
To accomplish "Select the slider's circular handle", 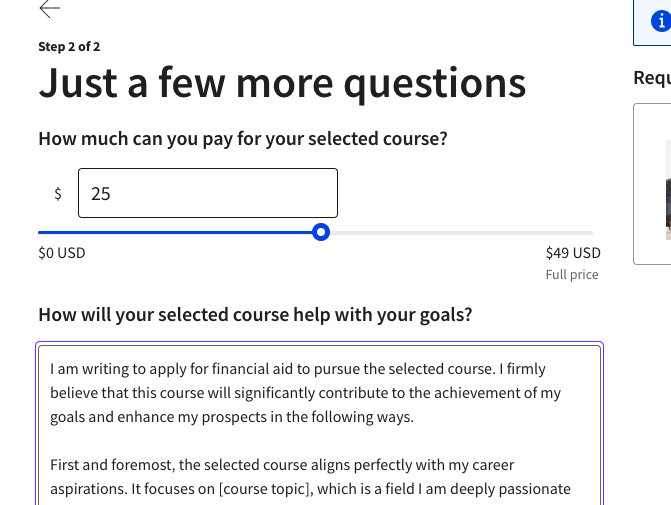I will (x=321, y=232).
